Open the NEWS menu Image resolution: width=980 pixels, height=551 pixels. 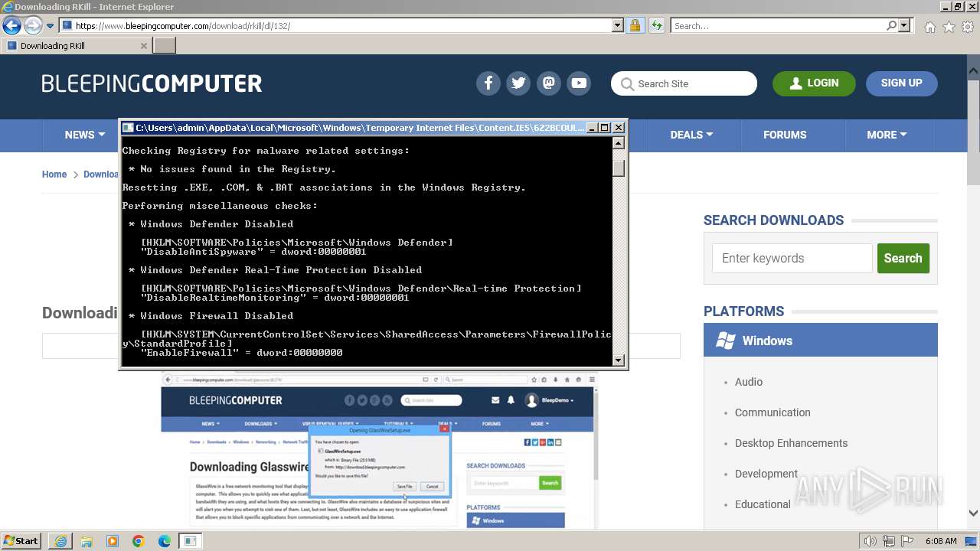(84, 135)
